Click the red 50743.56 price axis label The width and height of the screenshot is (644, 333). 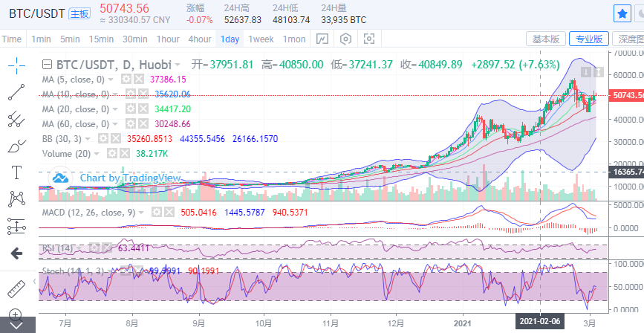click(628, 95)
